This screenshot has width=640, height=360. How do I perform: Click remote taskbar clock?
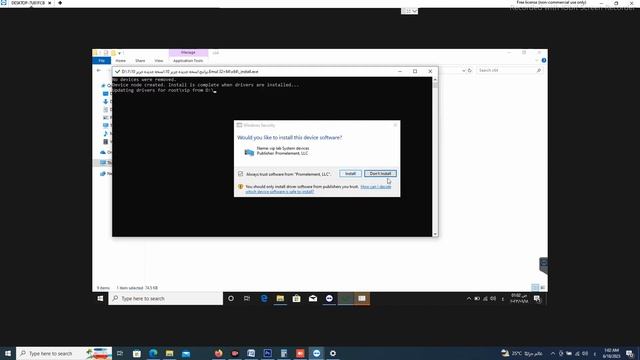[519, 298]
